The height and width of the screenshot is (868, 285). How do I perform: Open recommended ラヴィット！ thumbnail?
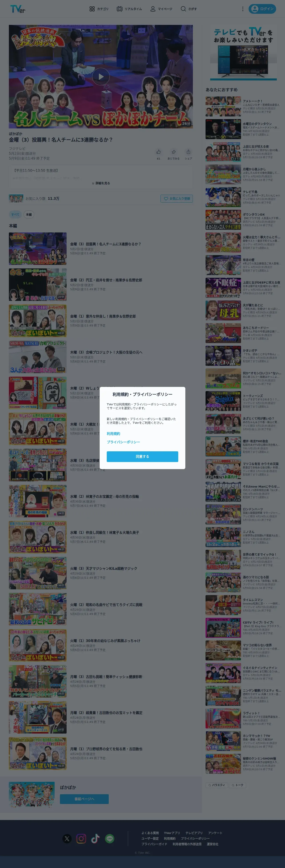click(x=223, y=719)
